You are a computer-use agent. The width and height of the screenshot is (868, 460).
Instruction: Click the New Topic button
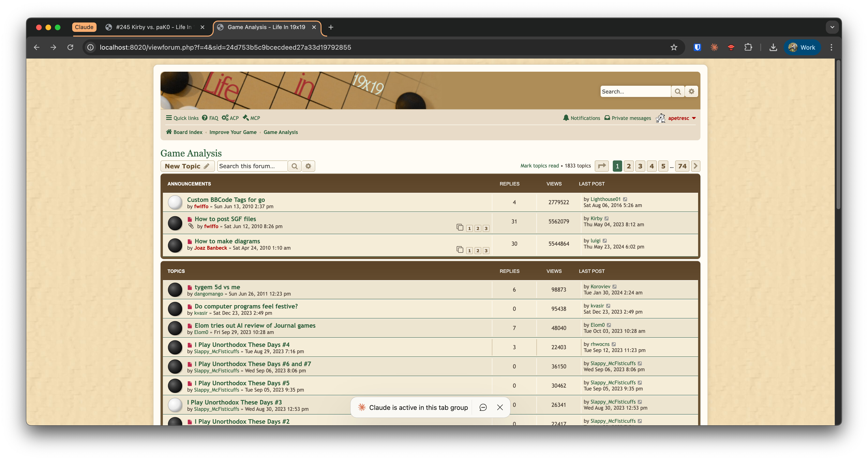[x=187, y=166]
